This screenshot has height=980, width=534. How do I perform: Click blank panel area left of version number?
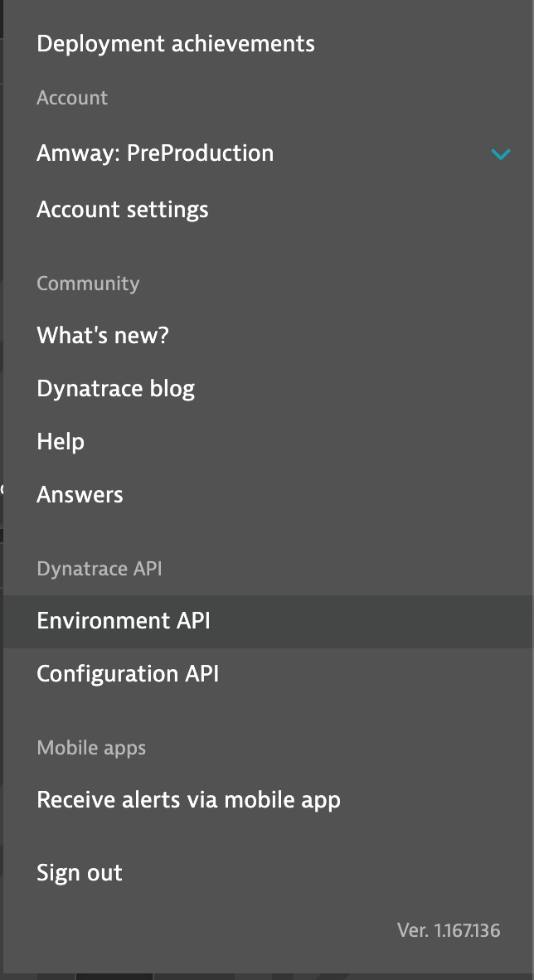point(207,930)
